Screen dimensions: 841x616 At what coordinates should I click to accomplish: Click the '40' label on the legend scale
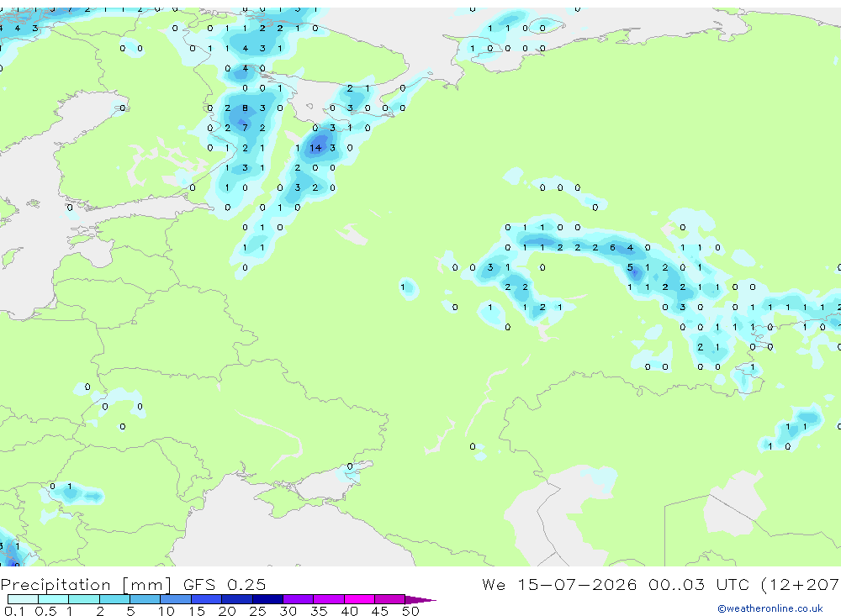click(349, 611)
